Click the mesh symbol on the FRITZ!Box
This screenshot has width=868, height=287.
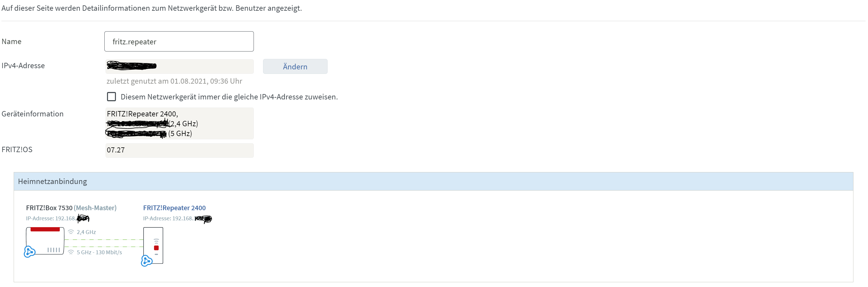tap(30, 252)
